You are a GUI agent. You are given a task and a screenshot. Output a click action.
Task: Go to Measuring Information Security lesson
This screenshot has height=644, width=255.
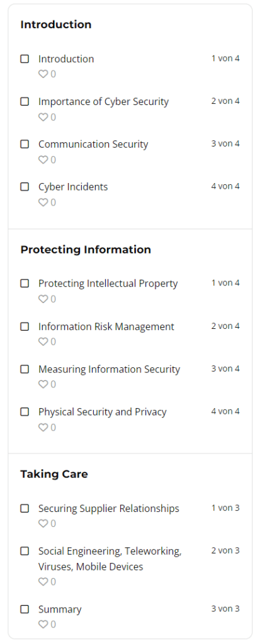[109, 369]
